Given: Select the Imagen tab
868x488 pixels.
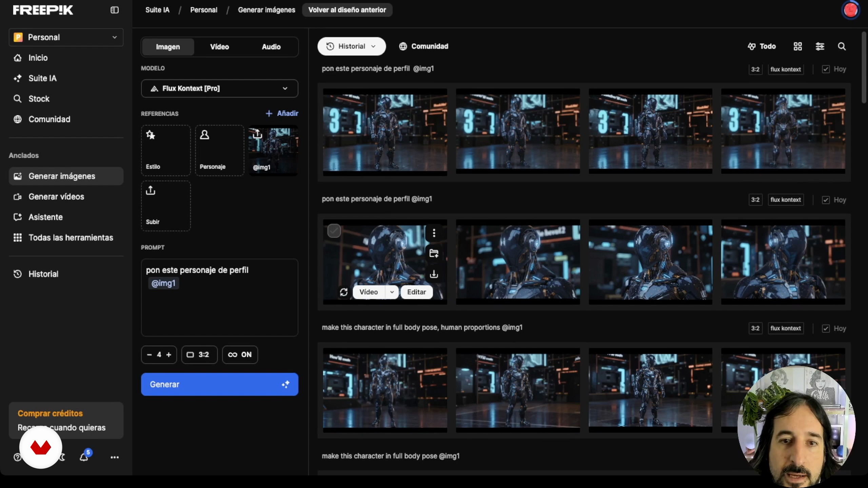Looking at the screenshot, I should [168, 47].
